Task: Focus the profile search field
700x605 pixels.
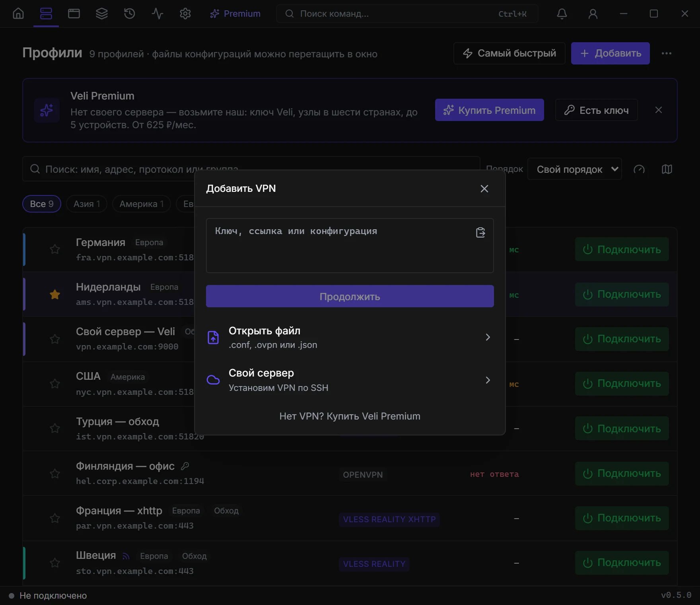Action: (x=251, y=169)
